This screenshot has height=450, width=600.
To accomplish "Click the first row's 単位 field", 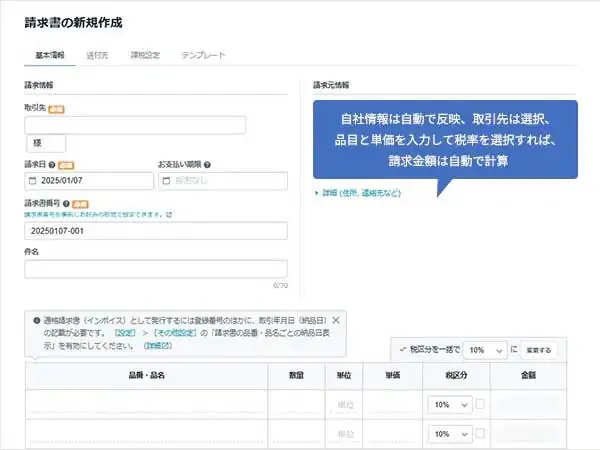I will pos(344,405).
